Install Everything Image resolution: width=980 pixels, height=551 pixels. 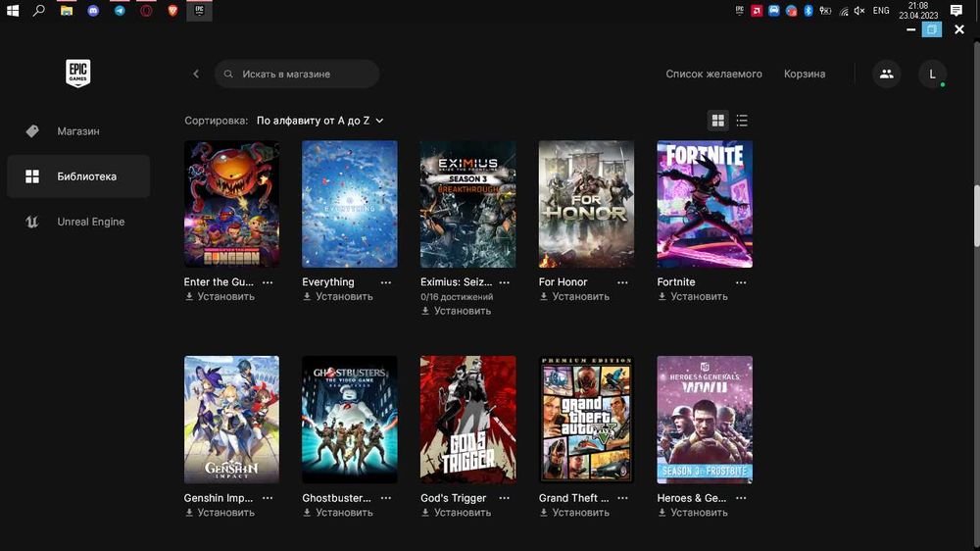click(338, 296)
